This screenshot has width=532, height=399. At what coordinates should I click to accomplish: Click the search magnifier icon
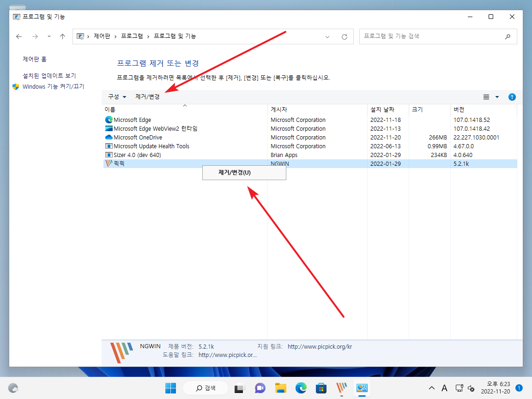[x=508, y=36]
